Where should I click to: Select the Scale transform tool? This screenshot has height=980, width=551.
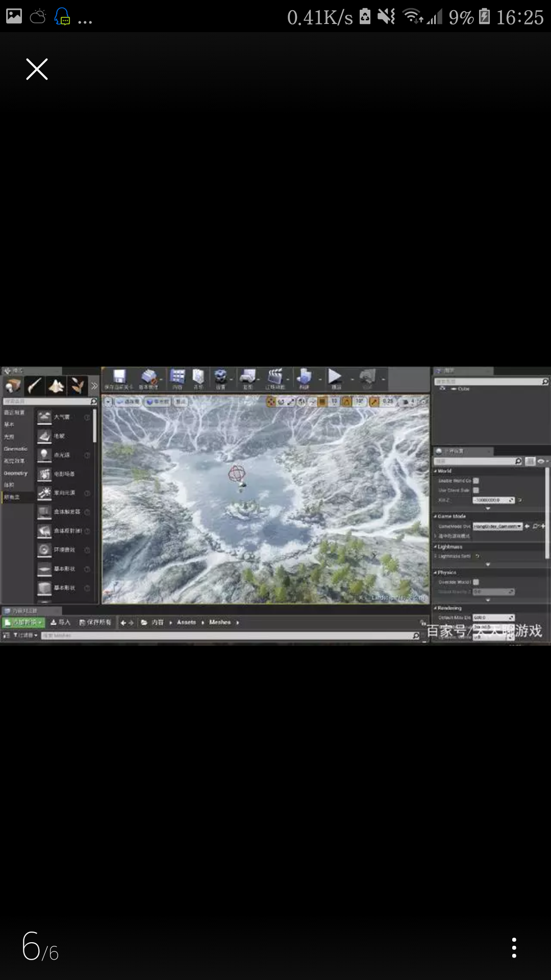[290, 402]
